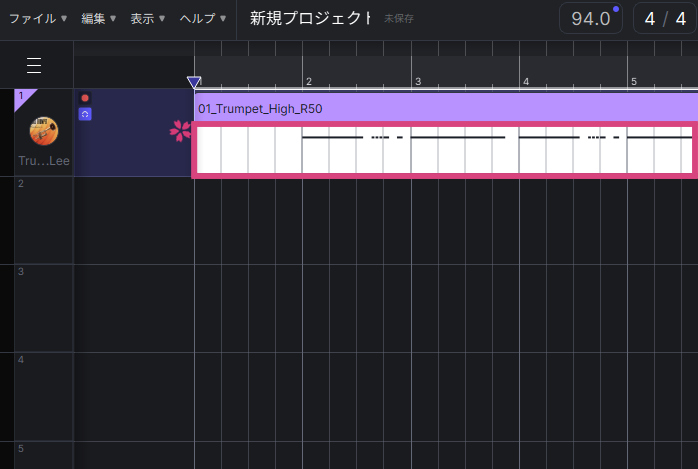698x469 pixels.
Task: Arm track 1 with the red record button
Action: [85, 98]
